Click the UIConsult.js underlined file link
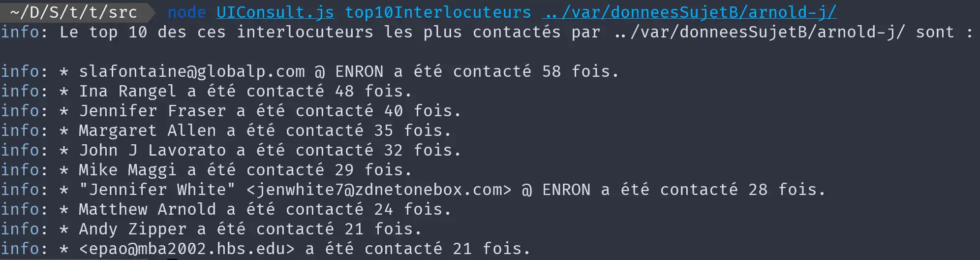 [x=275, y=12]
